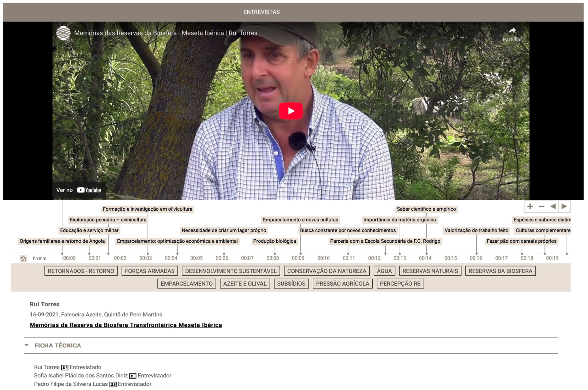588x390 pixels.
Task: Click the video title text
Action: tap(166, 33)
